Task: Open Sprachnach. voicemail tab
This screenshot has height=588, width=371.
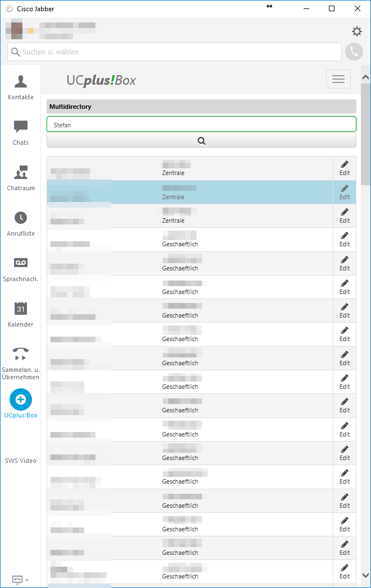Action: 21,270
